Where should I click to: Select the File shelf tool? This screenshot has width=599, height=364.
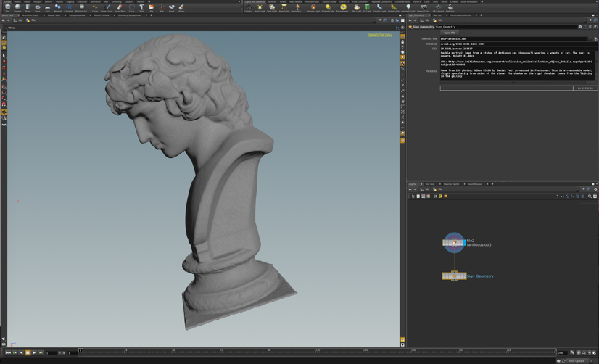[x=152, y=8]
